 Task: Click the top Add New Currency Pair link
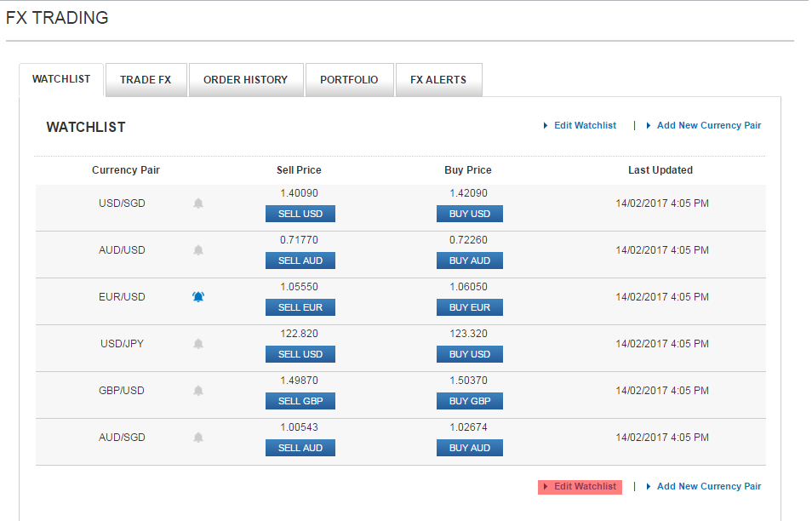[x=708, y=126]
